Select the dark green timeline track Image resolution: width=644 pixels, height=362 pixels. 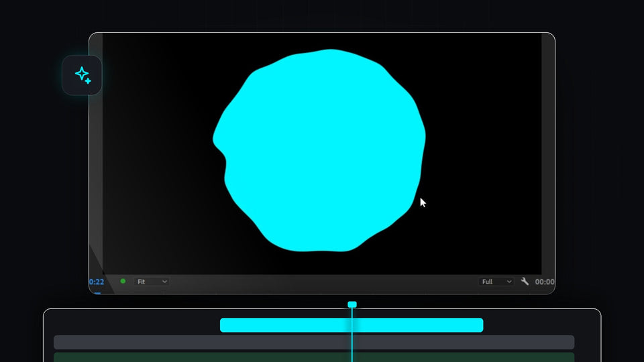click(x=314, y=357)
